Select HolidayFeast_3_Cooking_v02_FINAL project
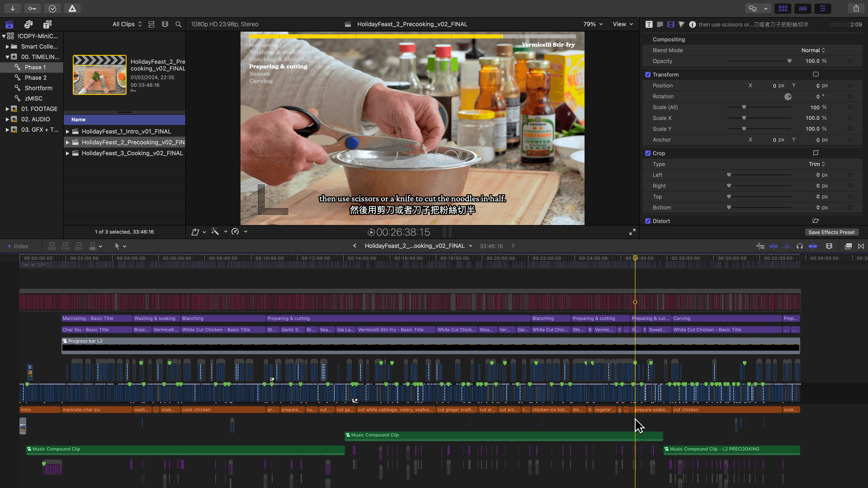 click(132, 153)
